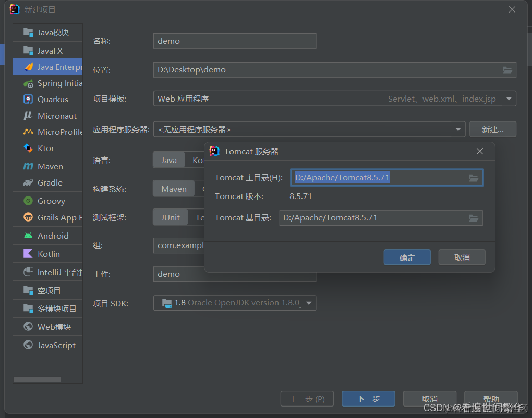Click 取消 in the new project wizard
The width and height of the screenshot is (532, 418).
(x=430, y=399)
